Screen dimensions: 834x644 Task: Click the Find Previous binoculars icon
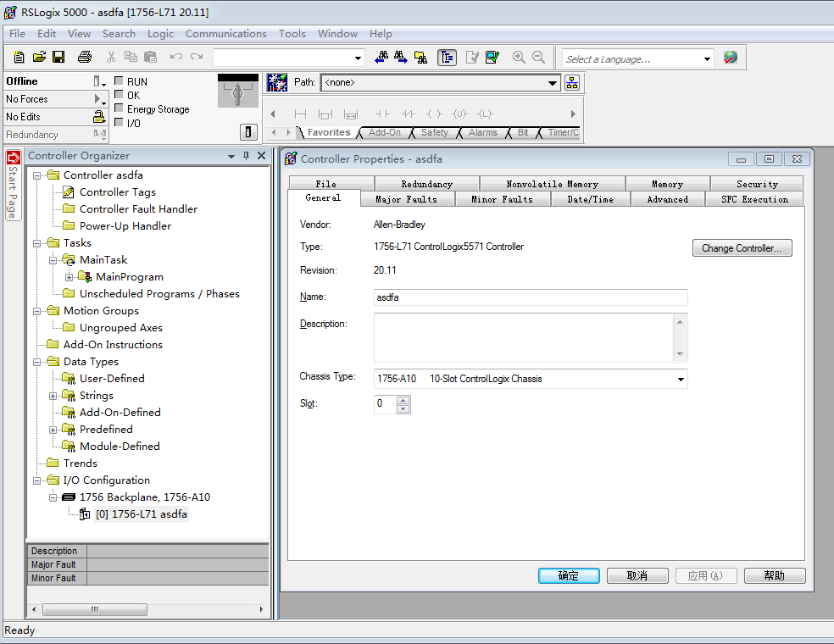(x=381, y=58)
